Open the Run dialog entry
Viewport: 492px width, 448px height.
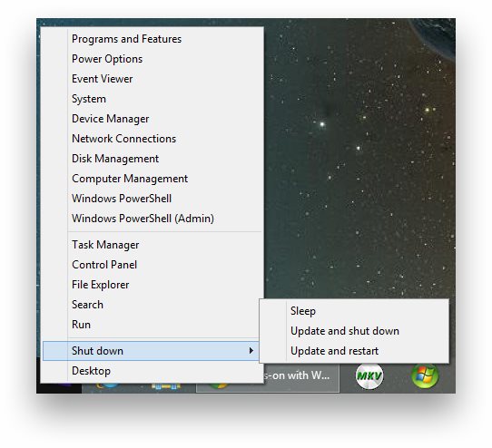pyautogui.click(x=153, y=324)
